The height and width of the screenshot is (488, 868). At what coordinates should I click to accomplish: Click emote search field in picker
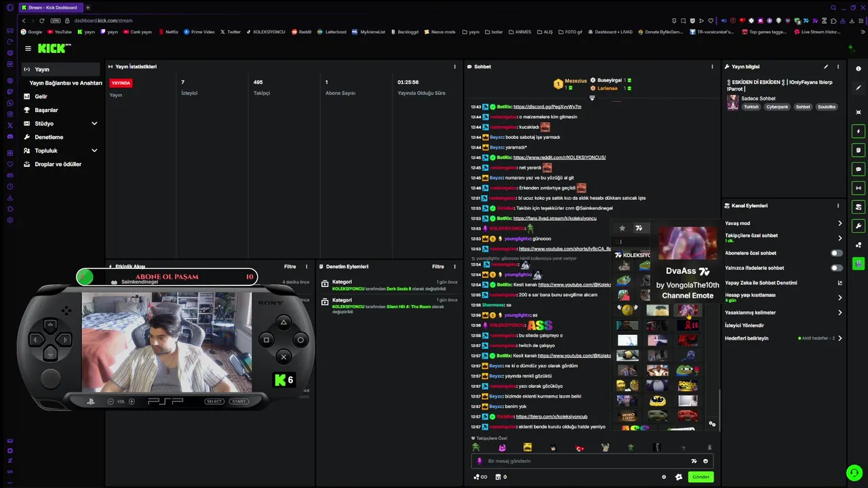pos(632,241)
